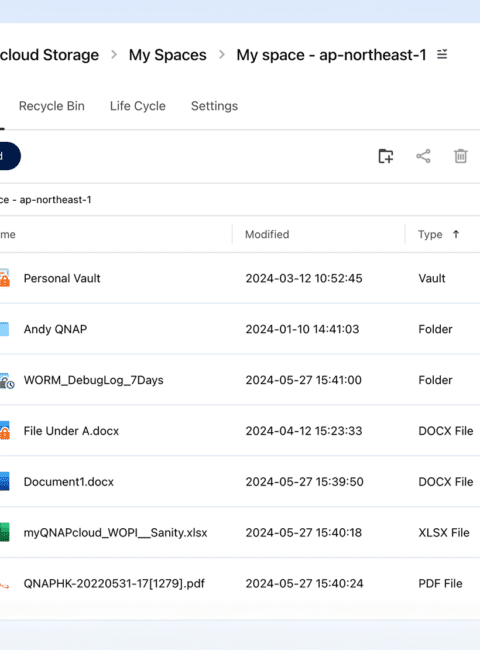Viewport: 480px width, 650px height.
Task: Go to My Spaces breadcrumb
Action: [167, 55]
